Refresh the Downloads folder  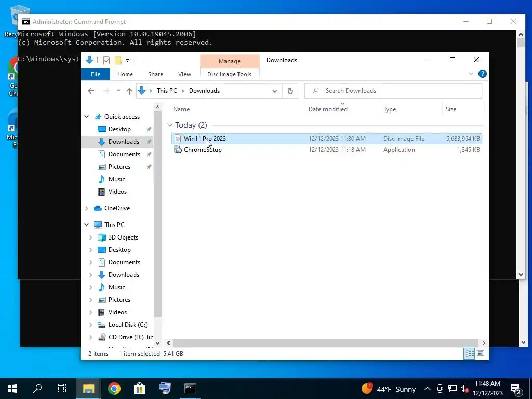290,91
